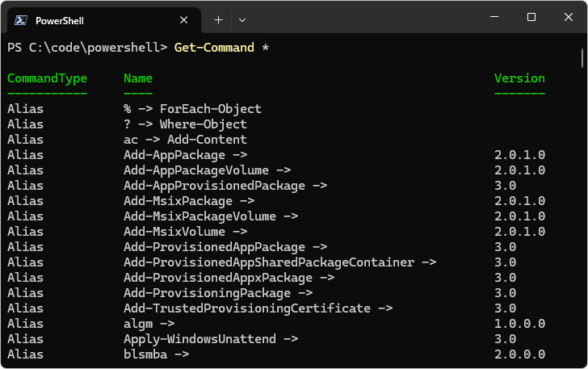Click the PowerShell icon on the tab
Viewport: 588px width, 369px height.
click(x=21, y=20)
